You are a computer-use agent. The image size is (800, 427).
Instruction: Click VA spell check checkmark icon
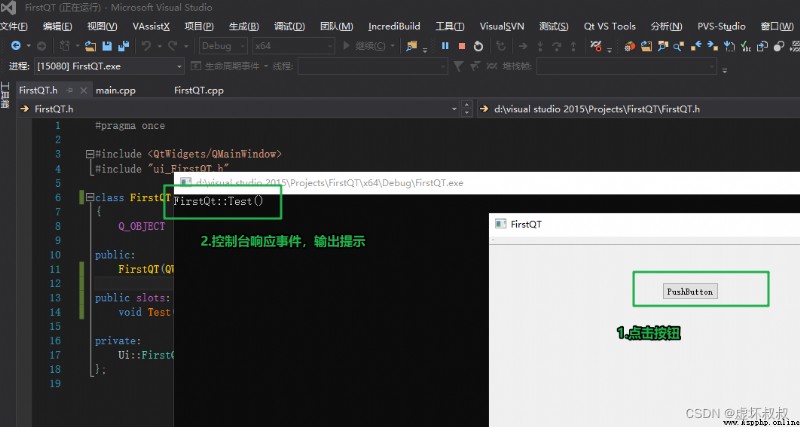pos(746,46)
